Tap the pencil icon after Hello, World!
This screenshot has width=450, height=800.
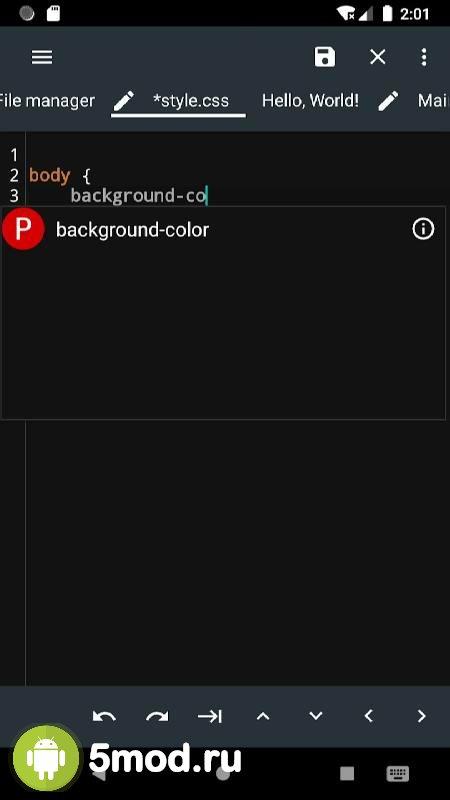[388, 101]
